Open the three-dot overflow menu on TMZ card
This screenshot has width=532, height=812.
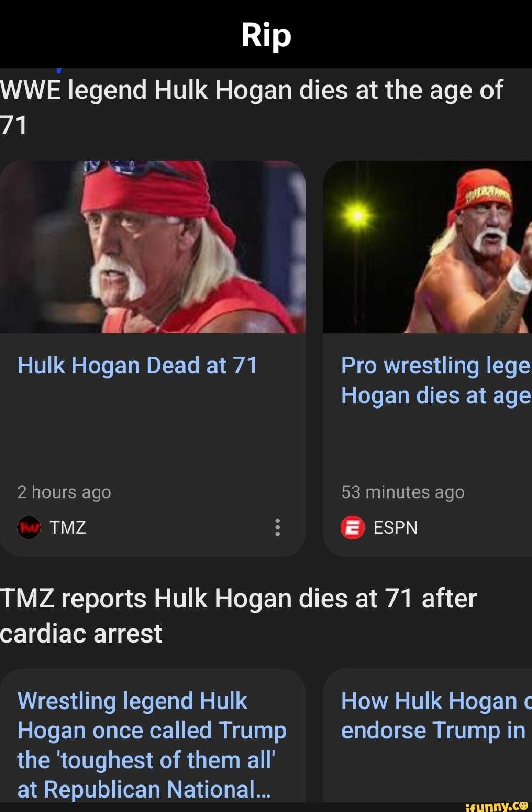[277, 528]
